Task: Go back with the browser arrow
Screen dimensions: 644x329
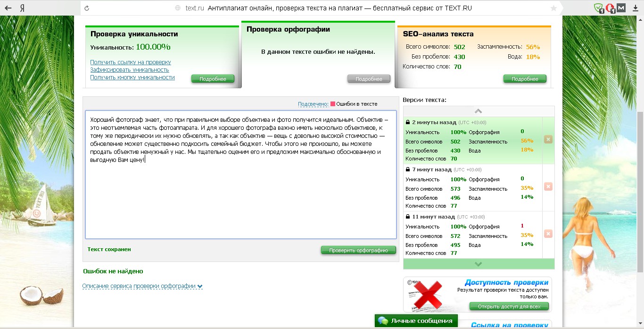Action: pyautogui.click(x=8, y=8)
